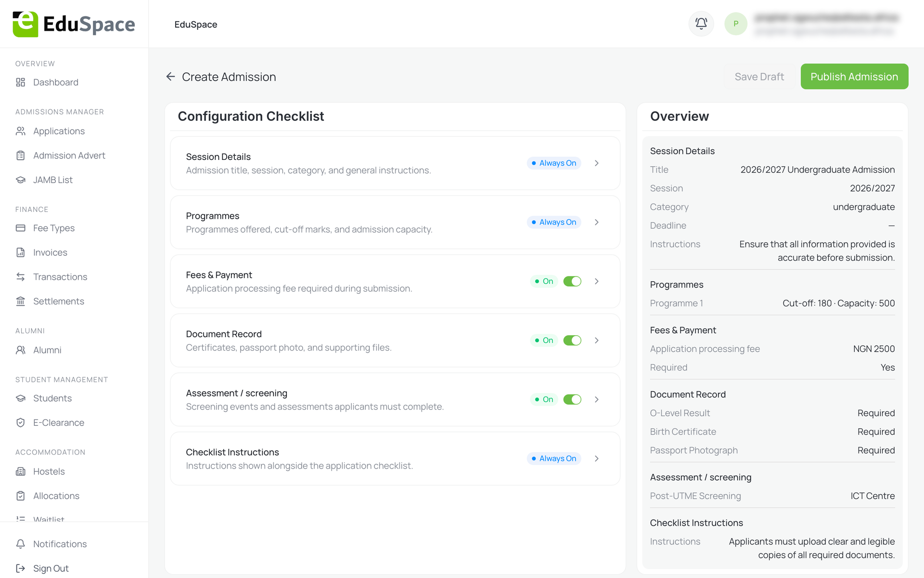Screen dimensions: 924x578
Task: Click the Sign Out exit icon
Action: [x=20, y=568]
